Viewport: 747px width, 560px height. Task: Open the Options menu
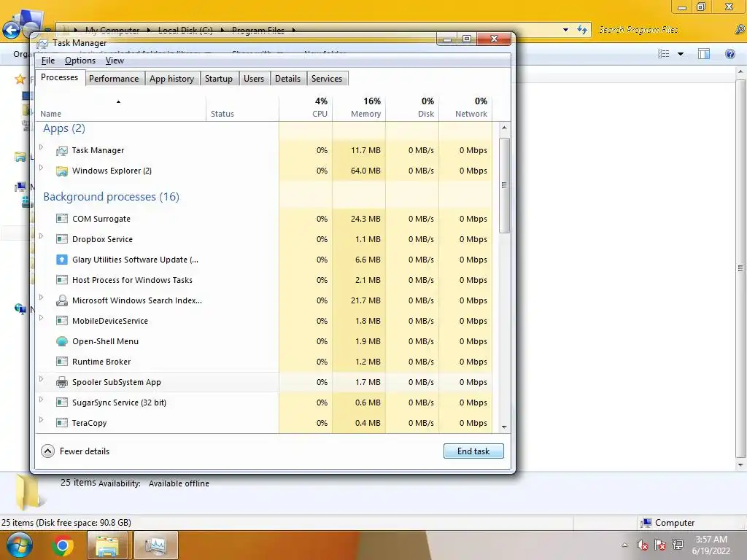[80, 61]
